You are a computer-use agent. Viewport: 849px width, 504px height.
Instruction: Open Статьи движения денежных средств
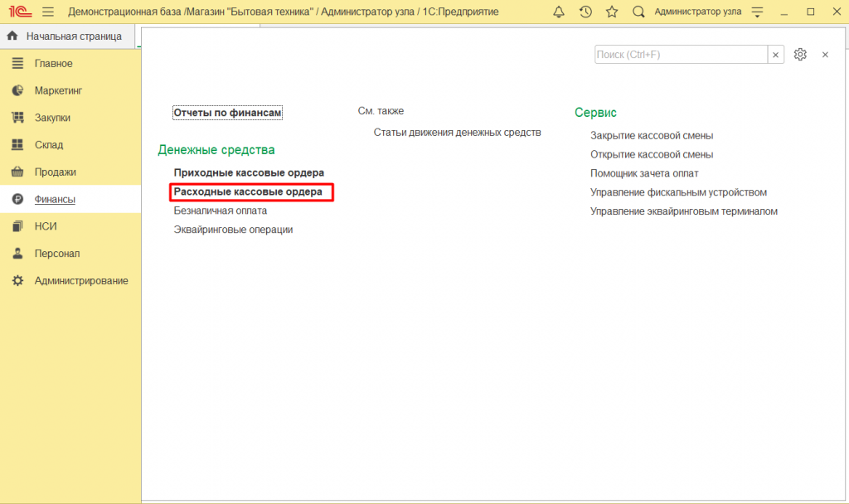point(457,133)
